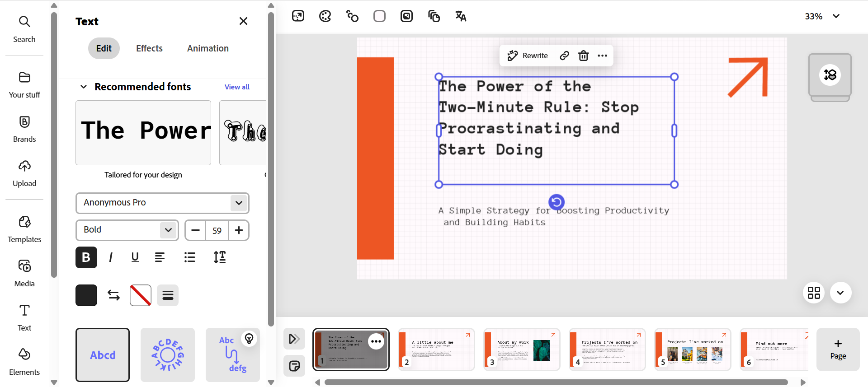This screenshot has width=868, height=387.
Task: Open the Brands panel in sidebar
Action: [24, 129]
